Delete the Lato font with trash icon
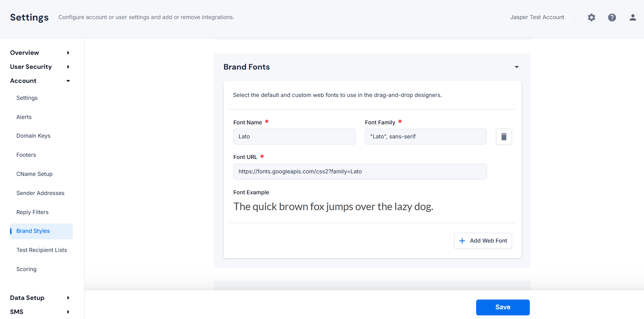This screenshot has width=644, height=319. coord(504,137)
